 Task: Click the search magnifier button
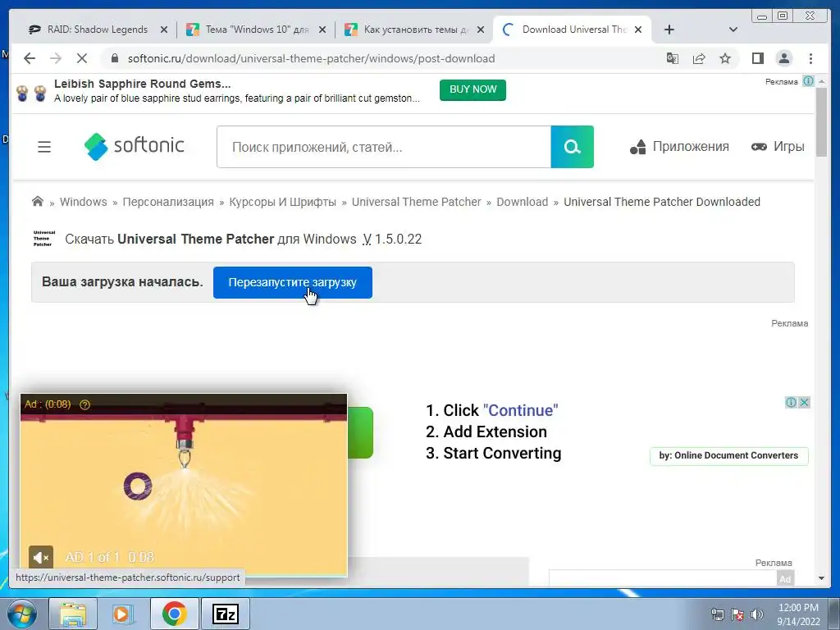[x=572, y=147]
